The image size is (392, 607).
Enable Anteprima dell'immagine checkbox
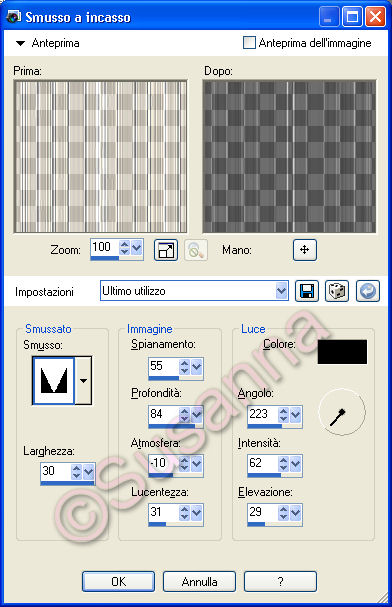(x=249, y=43)
